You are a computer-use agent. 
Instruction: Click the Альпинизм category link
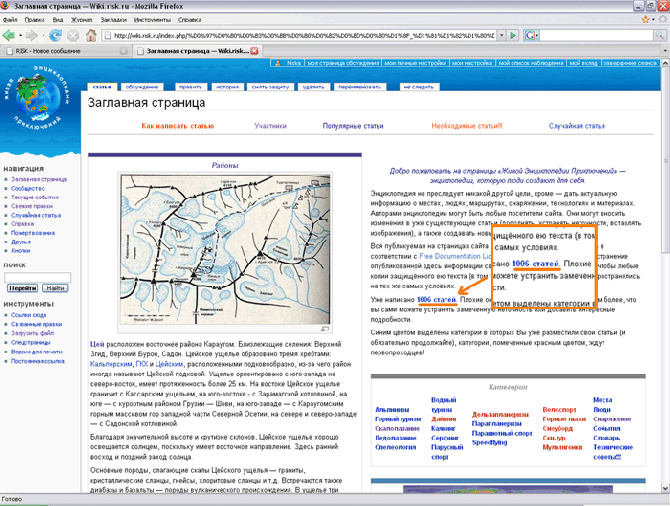click(x=392, y=410)
